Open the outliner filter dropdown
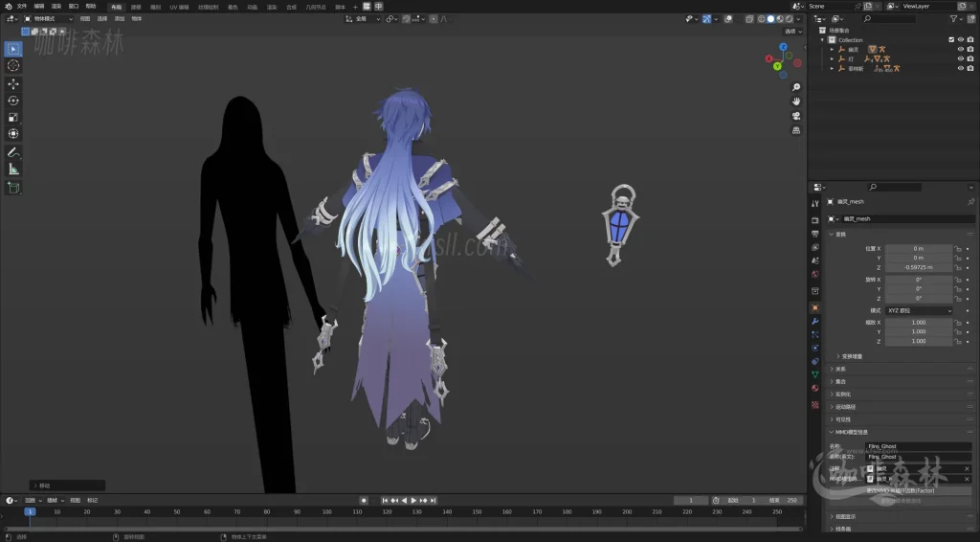The width and height of the screenshot is (980, 542). pos(957,19)
